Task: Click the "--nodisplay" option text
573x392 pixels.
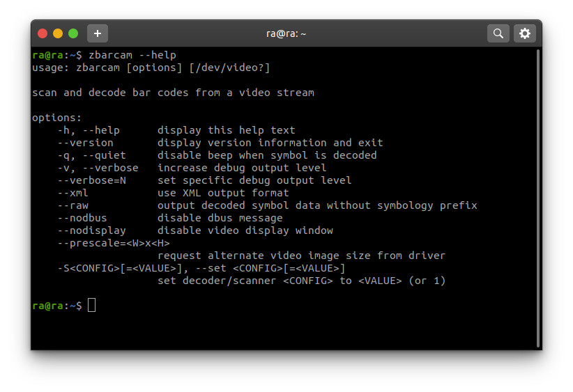Action: (92, 230)
